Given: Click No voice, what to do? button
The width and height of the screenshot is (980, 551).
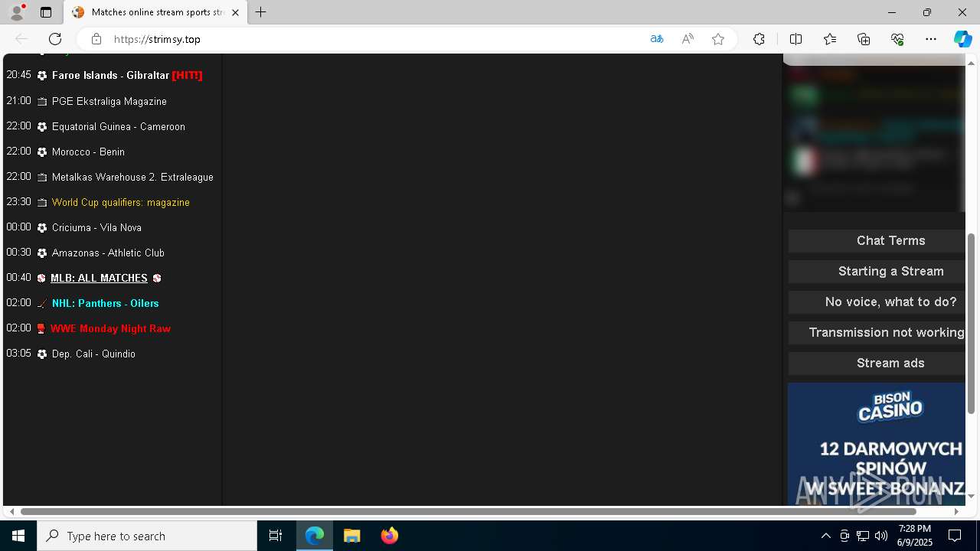Looking at the screenshot, I should coord(877,302).
